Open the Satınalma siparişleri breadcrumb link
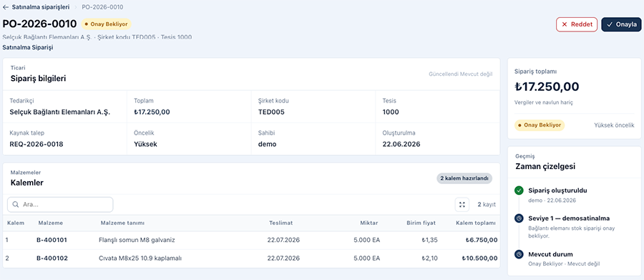Image resolution: width=644 pixels, height=280 pixels. tap(41, 7)
